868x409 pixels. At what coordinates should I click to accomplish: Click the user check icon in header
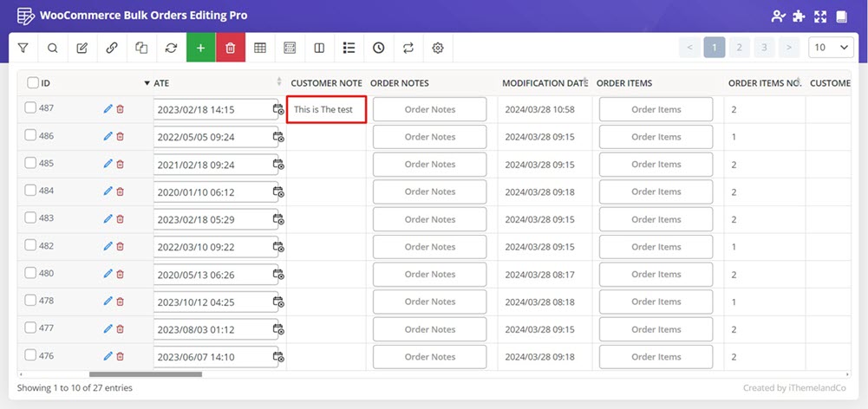(x=779, y=16)
